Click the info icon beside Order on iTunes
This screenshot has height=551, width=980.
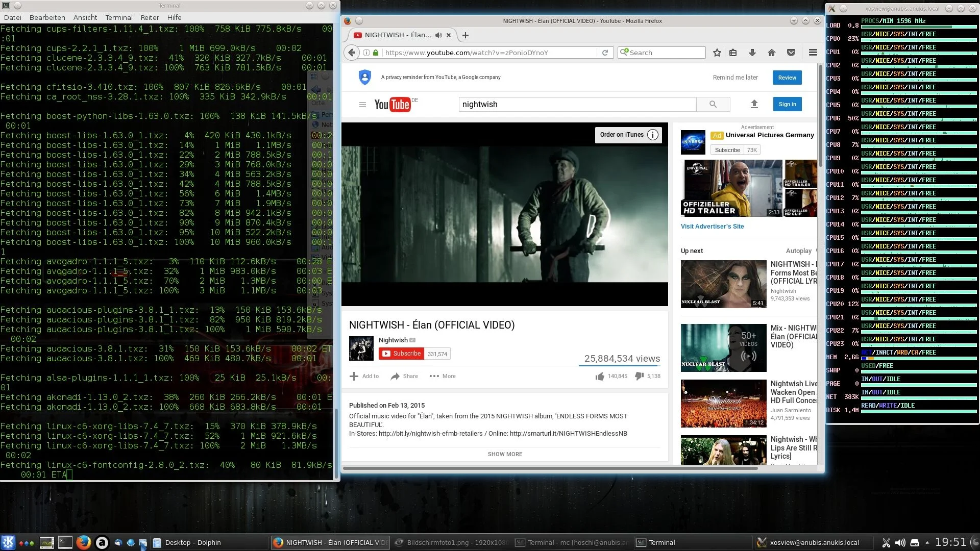[653, 135]
